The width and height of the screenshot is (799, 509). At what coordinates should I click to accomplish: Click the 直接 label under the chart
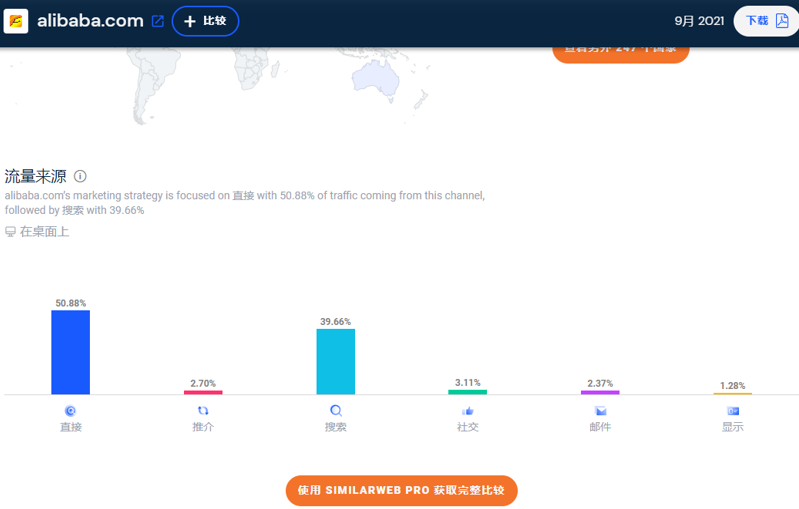tap(70, 427)
